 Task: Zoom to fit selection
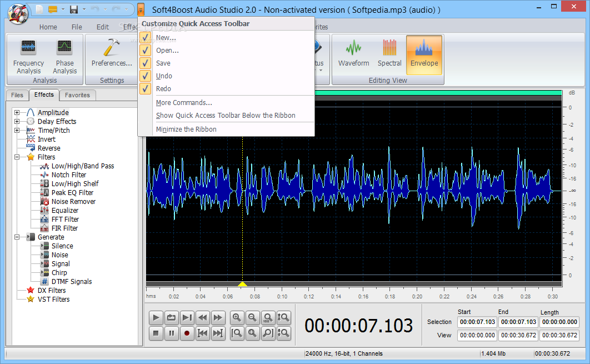click(x=252, y=333)
